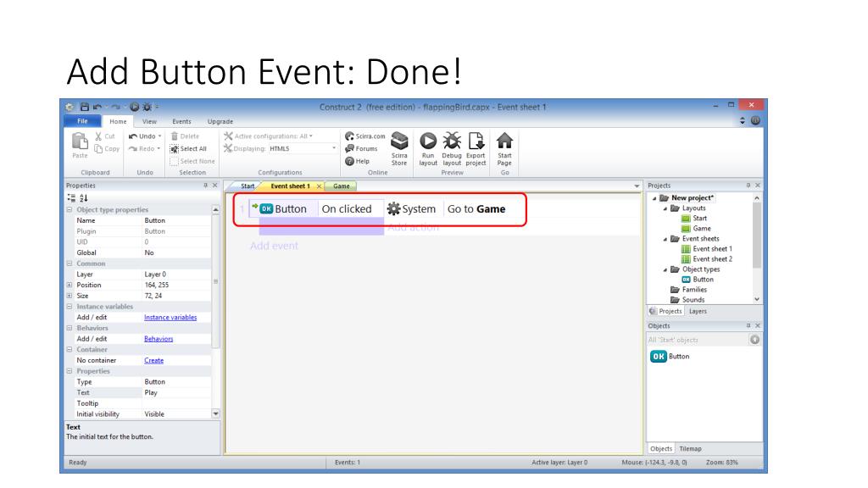The image size is (868, 488).
Task: Expand the Position property row
Action: [70, 285]
